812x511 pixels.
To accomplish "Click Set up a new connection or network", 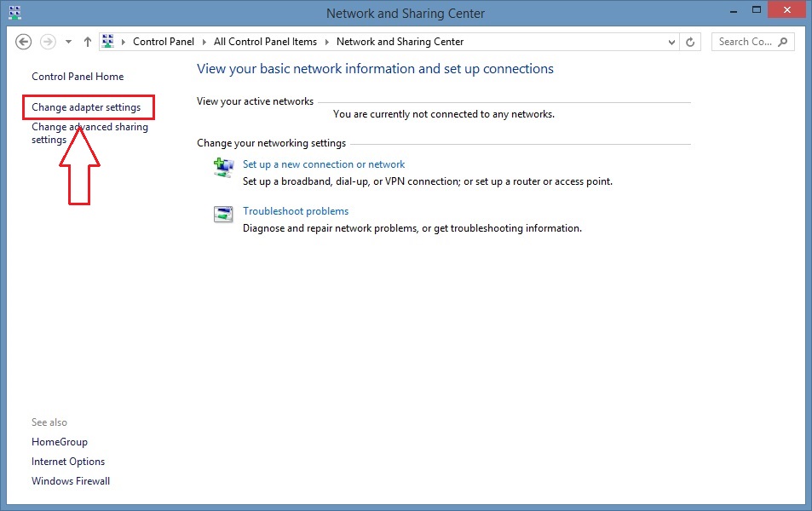I will (x=324, y=164).
